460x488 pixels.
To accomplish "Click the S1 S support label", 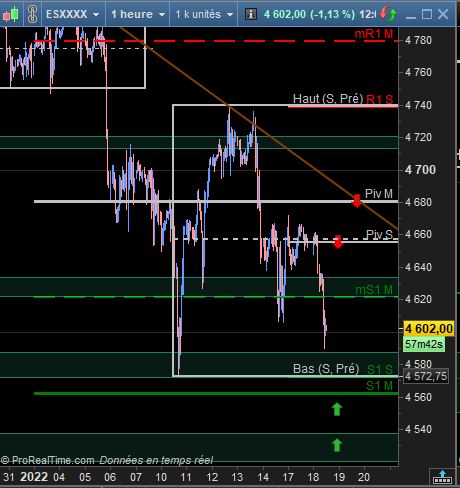I will 380,369.
